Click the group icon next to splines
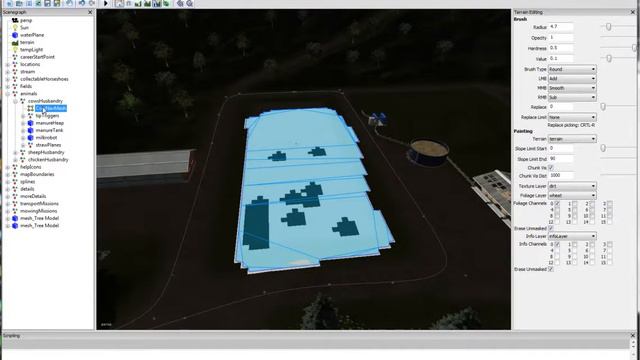Image resolution: width=640 pixels, height=360 pixels. point(15,182)
